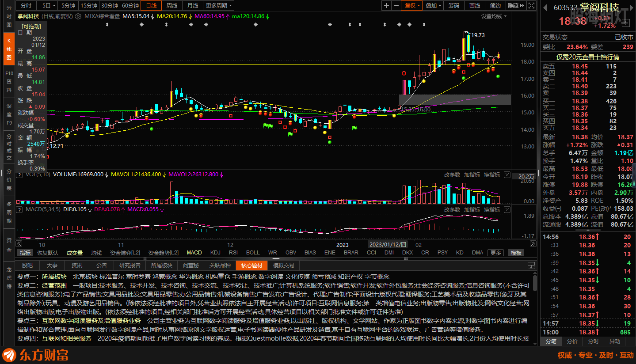Enable RSI indicator
This screenshot has height=364, width=636.
click(233, 253)
